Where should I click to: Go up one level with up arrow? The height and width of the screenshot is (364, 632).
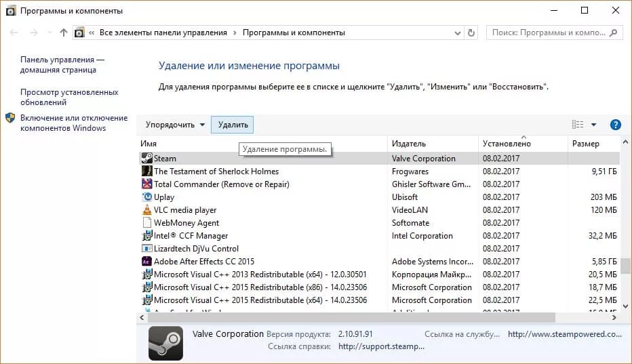point(63,33)
